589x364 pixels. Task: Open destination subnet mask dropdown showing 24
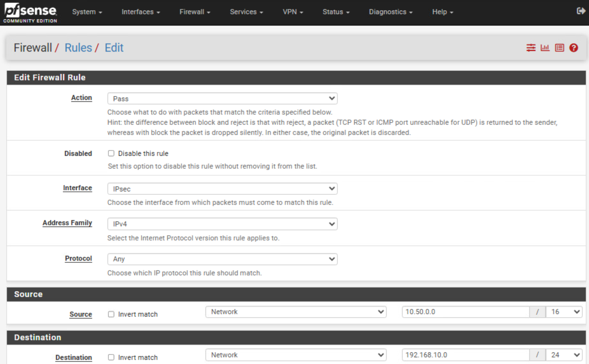(564, 355)
